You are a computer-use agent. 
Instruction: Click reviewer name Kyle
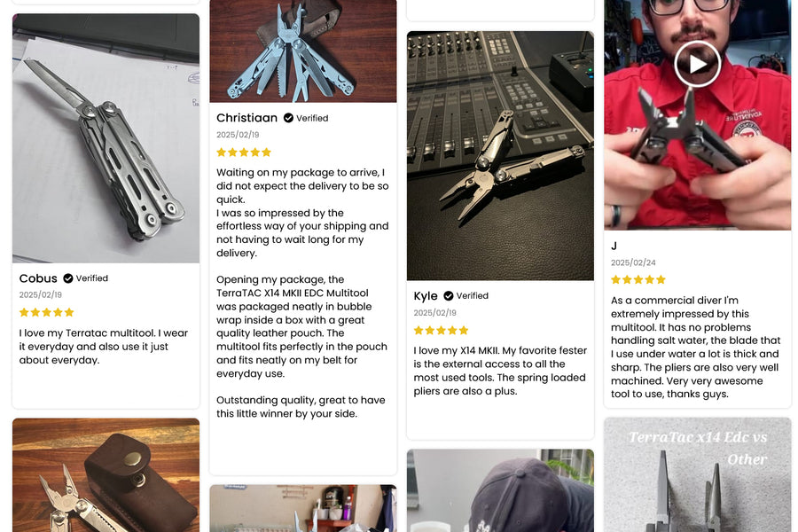pos(426,296)
